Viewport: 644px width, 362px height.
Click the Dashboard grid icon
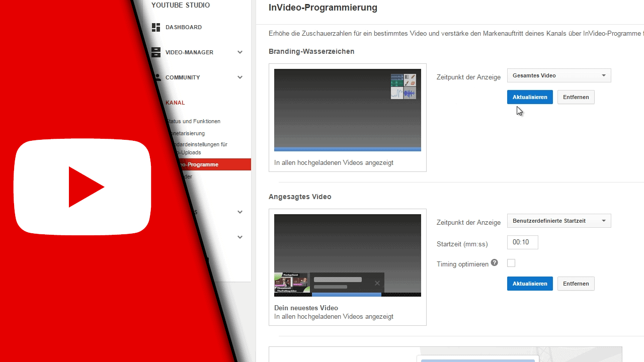pyautogui.click(x=156, y=27)
